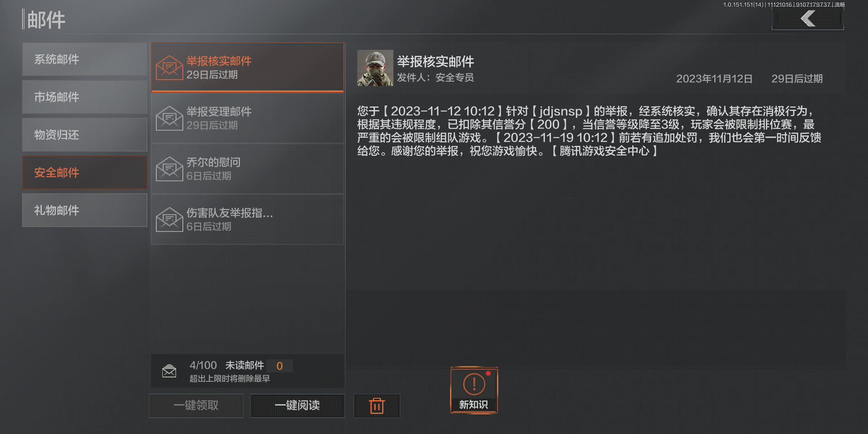Open the 物资归还 tab

[85, 135]
